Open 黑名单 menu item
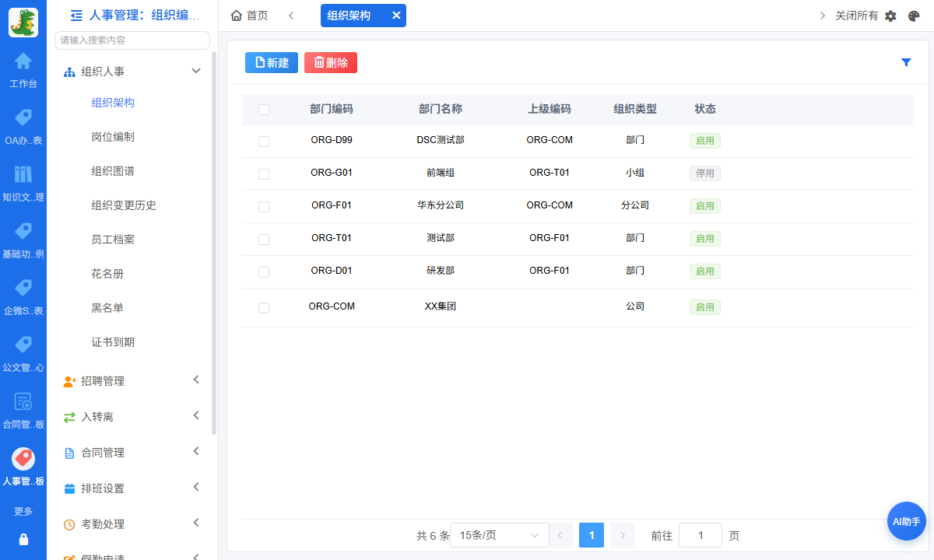 tap(107, 308)
